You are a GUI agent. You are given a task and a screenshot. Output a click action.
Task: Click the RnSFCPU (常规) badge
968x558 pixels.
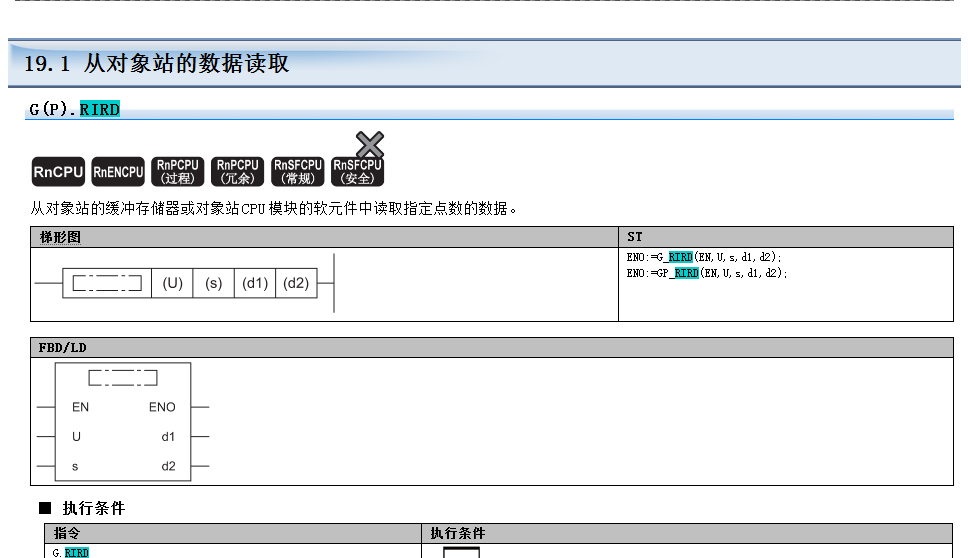tap(298, 172)
